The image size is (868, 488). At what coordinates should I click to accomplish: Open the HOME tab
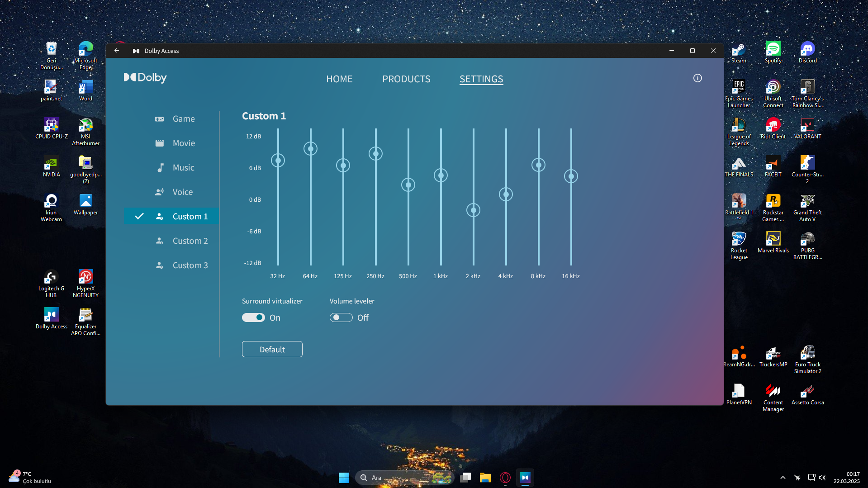click(x=339, y=79)
